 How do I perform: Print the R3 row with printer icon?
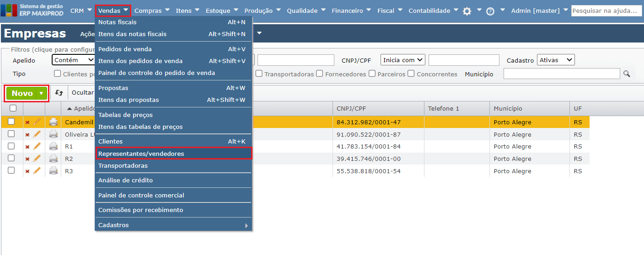pyautogui.click(x=54, y=171)
